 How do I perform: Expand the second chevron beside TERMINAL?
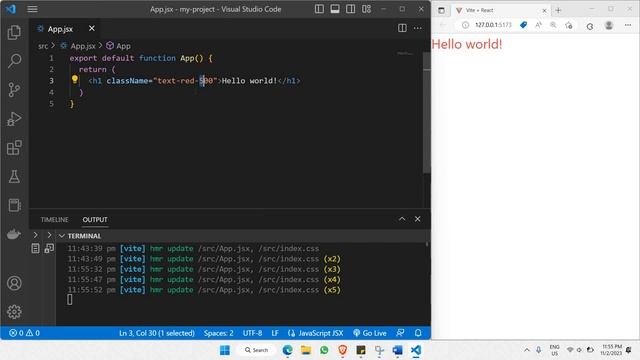(x=49, y=235)
